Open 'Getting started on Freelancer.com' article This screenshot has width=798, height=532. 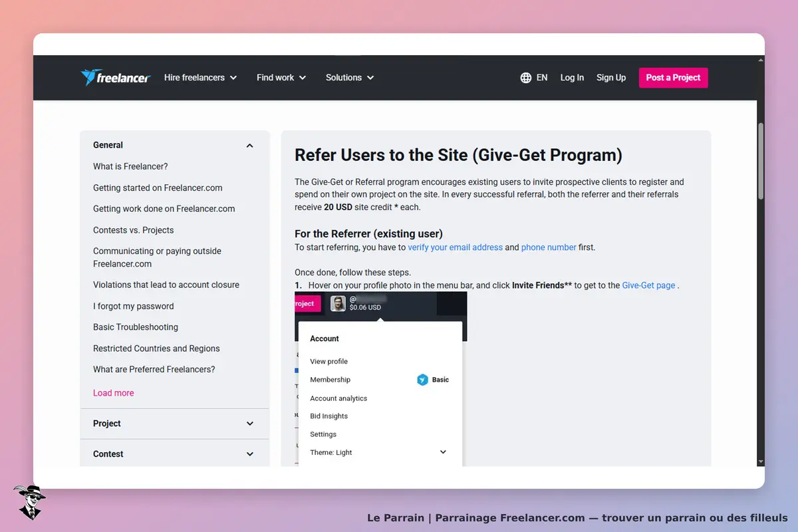158,188
